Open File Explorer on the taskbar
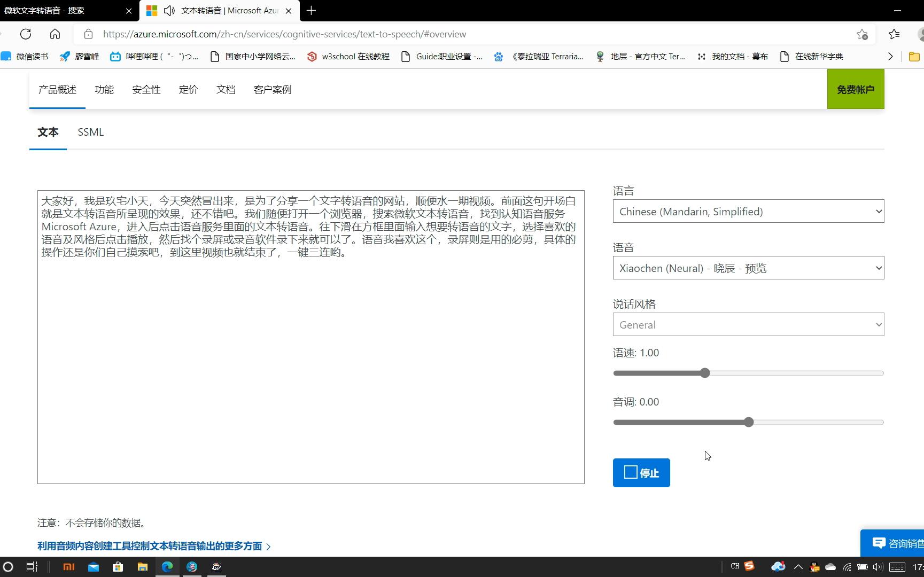This screenshot has height=577, width=924. (143, 567)
